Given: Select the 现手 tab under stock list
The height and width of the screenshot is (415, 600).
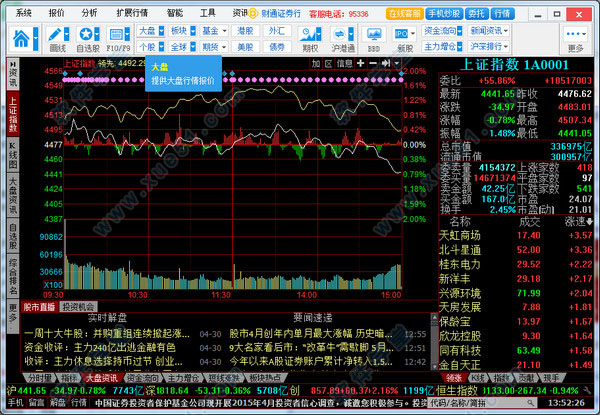Looking at the screenshot, I should click(x=551, y=378).
